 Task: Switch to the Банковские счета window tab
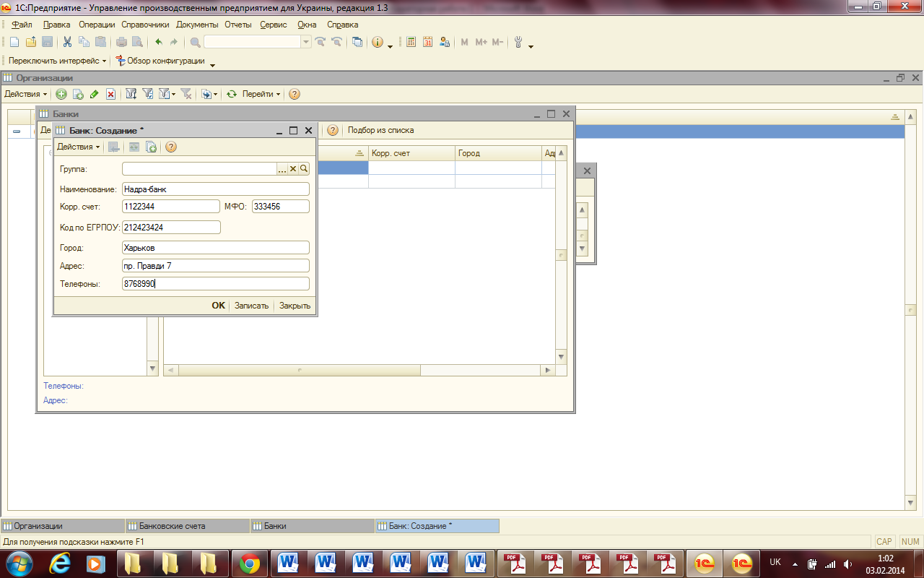tap(188, 526)
